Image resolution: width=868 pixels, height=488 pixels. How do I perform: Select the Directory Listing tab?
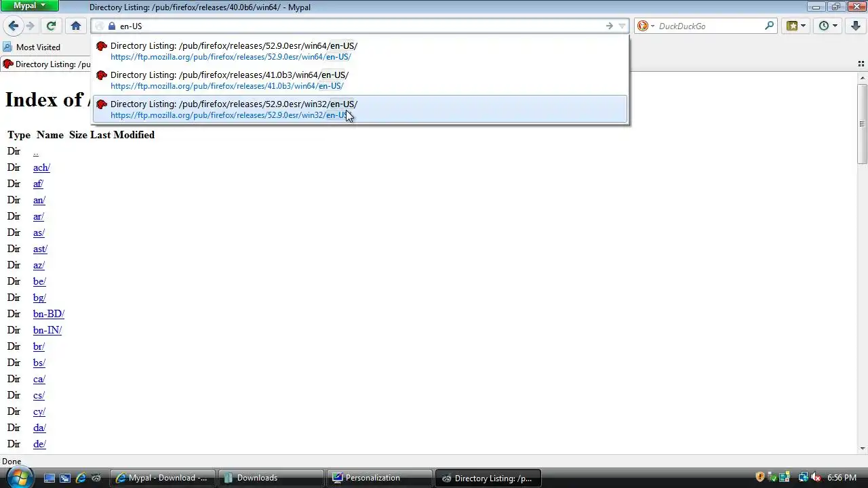click(x=46, y=64)
